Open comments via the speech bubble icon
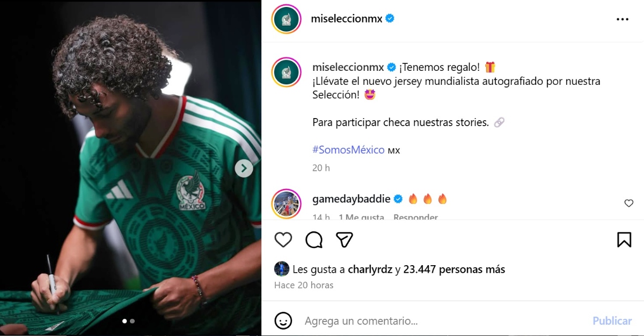Image resolution: width=644 pixels, height=336 pixels. coord(314,239)
